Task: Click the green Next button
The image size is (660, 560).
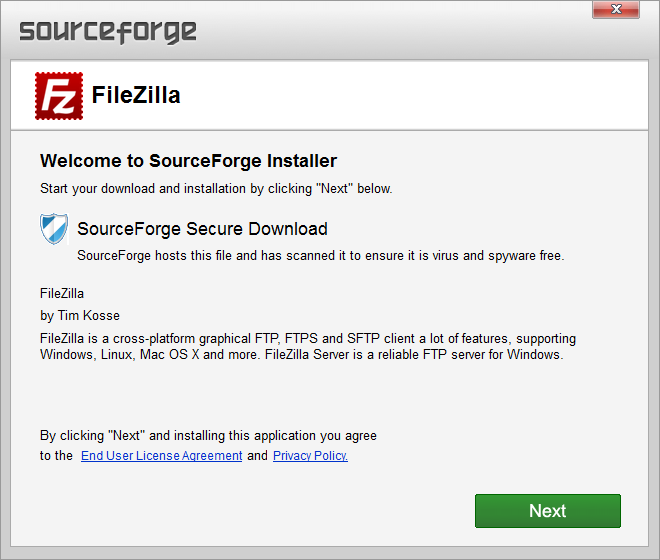Action: tap(548, 511)
